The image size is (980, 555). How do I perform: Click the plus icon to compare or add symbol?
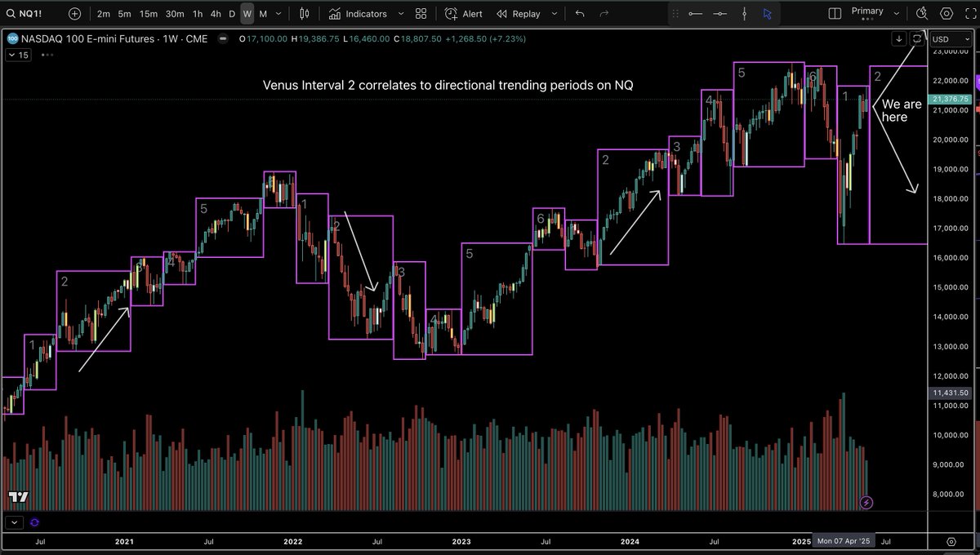click(75, 14)
